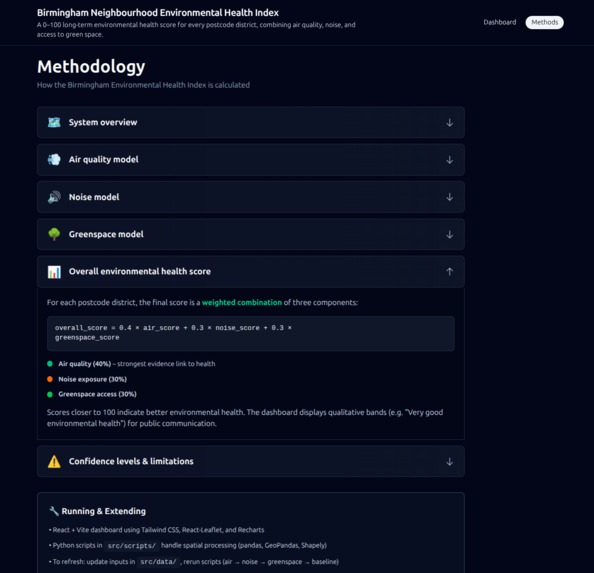Click the Overall environmental health score title
This screenshot has width=594, height=573.
140,271
